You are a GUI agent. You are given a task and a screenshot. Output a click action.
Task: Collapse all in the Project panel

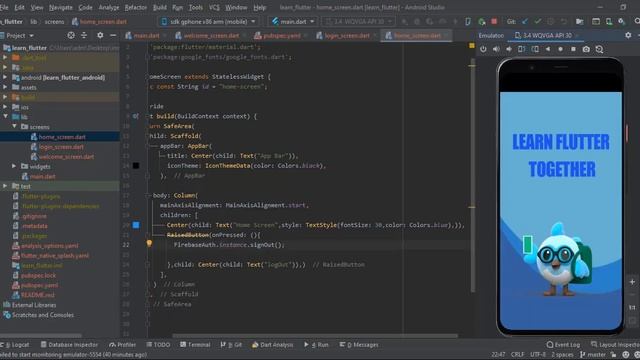pos(84,36)
